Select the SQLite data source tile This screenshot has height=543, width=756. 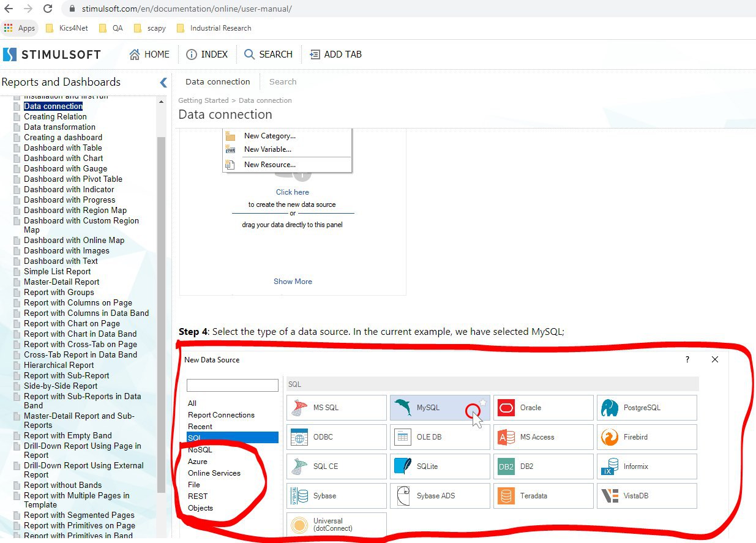[440, 466]
